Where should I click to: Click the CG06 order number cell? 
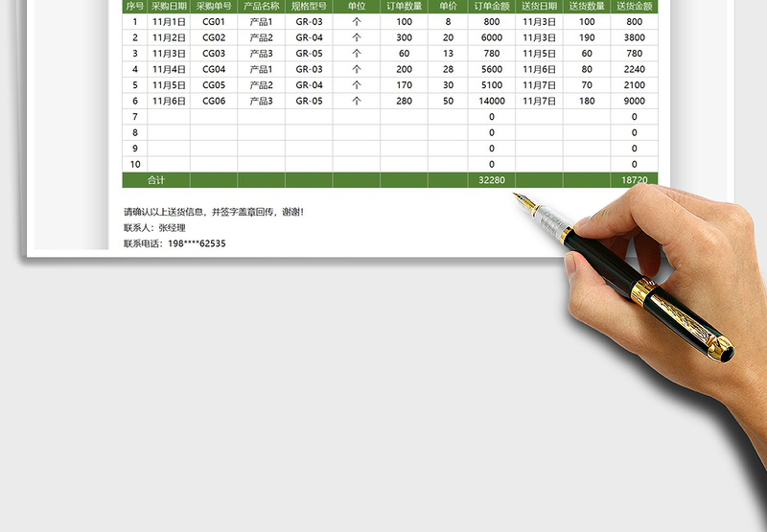click(214, 101)
